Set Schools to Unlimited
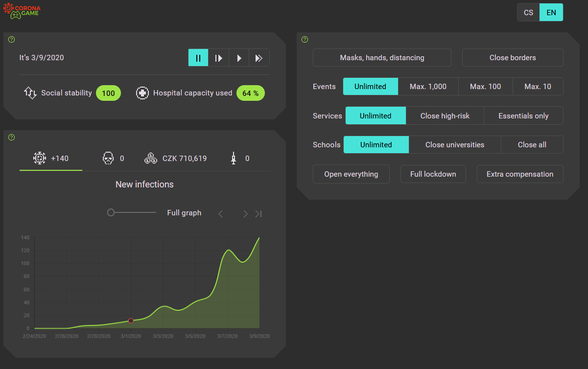The width and height of the screenshot is (588, 369). pos(376,145)
